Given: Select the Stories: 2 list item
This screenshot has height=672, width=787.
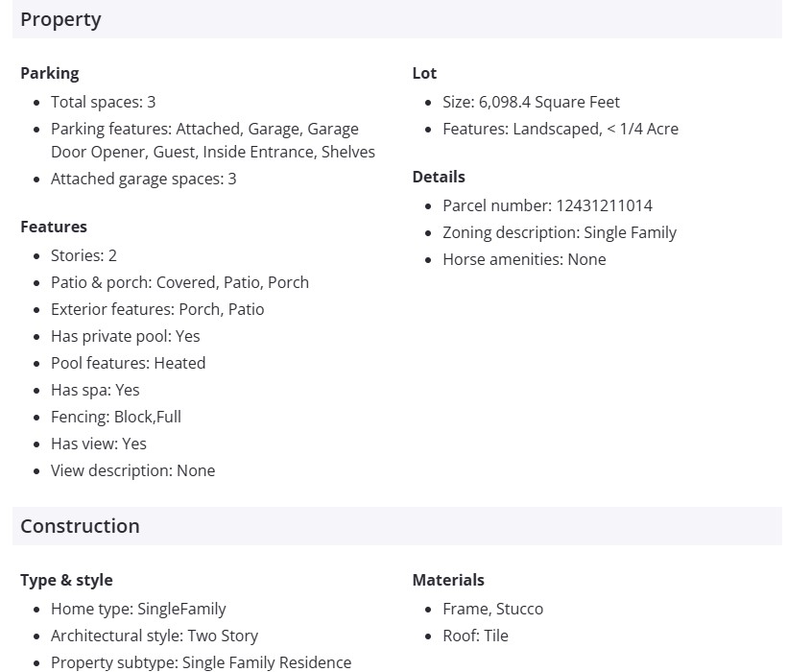Looking at the screenshot, I should coord(83,255).
